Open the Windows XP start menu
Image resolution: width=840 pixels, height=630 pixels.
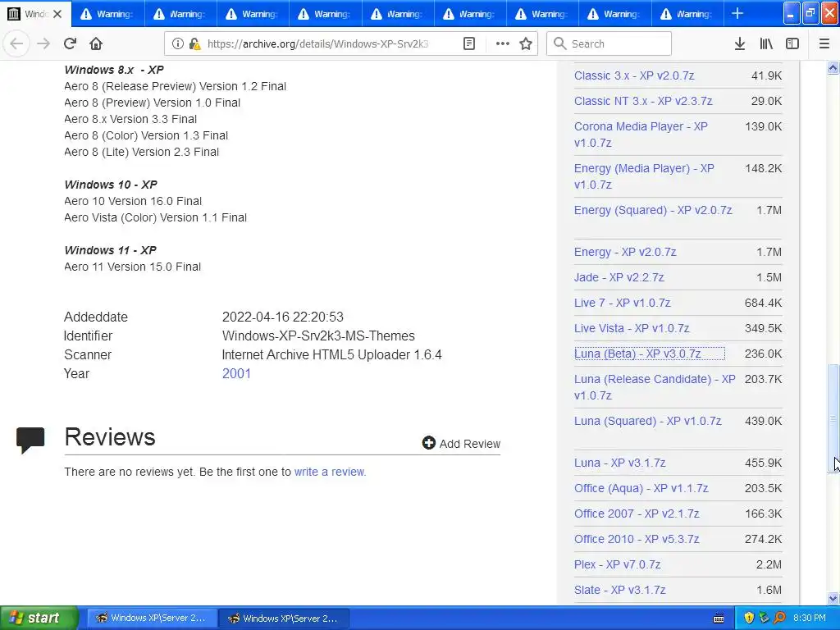[x=39, y=618]
